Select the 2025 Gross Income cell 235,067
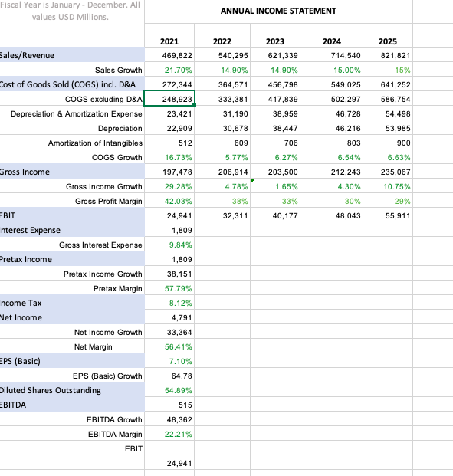The width and height of the screenshot is (453, 476). pyautogui.click(x=388, y=172)
